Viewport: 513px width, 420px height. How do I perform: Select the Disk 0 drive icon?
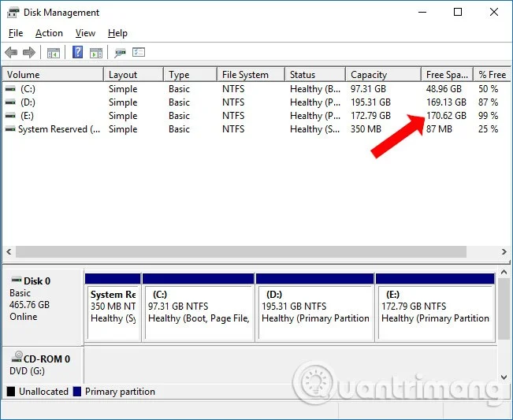coord(17,280)
